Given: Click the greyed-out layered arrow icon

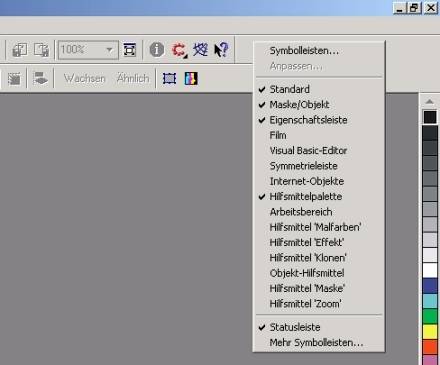Looking at the screenshot, I should point(40,79).
